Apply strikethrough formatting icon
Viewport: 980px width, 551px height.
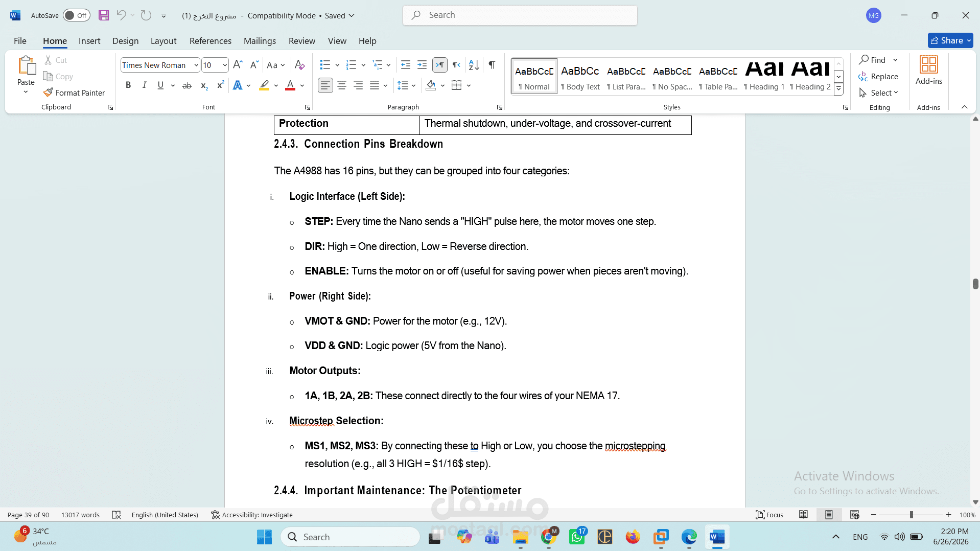187,85
